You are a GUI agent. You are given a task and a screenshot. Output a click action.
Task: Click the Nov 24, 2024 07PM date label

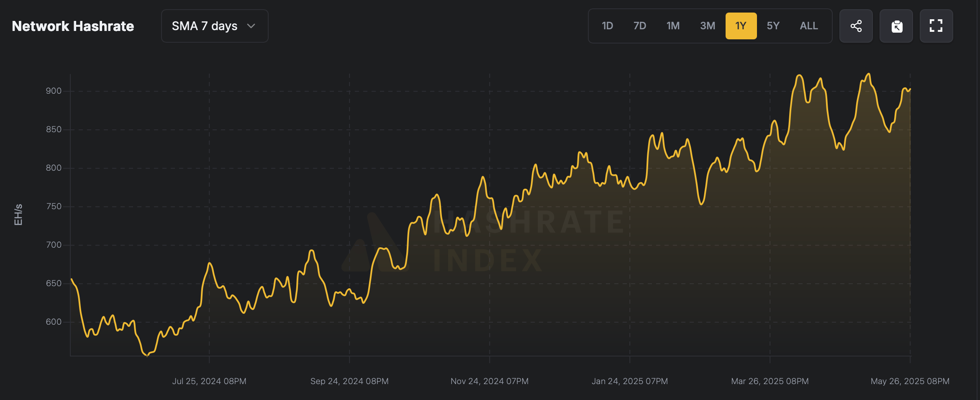[x=490, y=381]
